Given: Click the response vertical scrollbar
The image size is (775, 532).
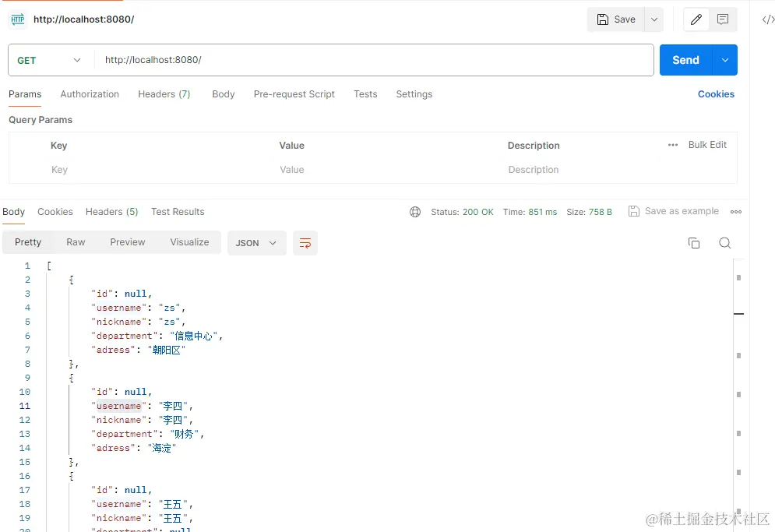Looking at the screenshot, I should pyautogui.click(x=738, y=395).
